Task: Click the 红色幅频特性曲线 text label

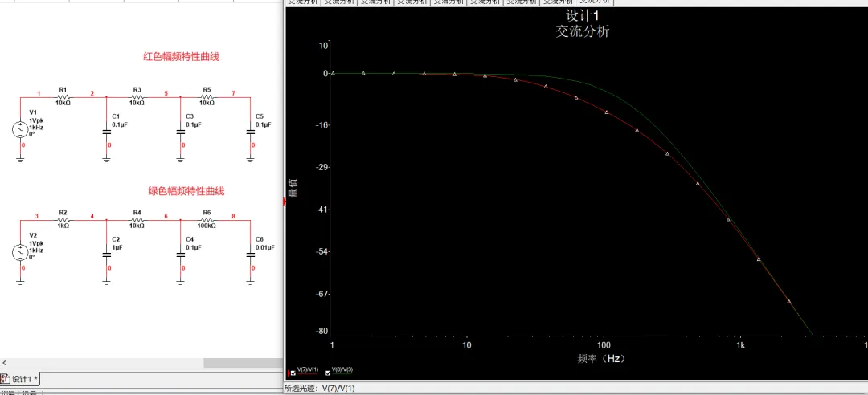Action: [181, 56]
